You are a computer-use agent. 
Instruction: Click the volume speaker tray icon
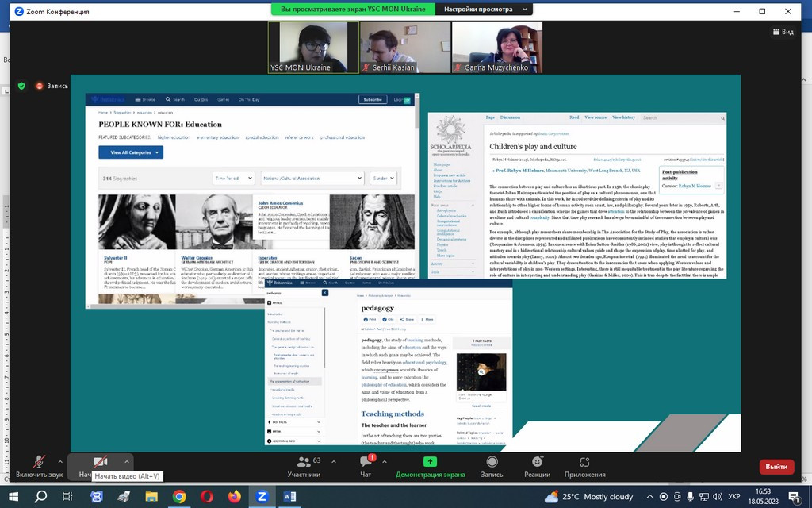(717, 497)
